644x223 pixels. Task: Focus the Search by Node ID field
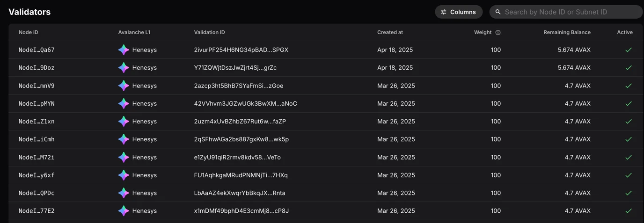pos(569,12)
